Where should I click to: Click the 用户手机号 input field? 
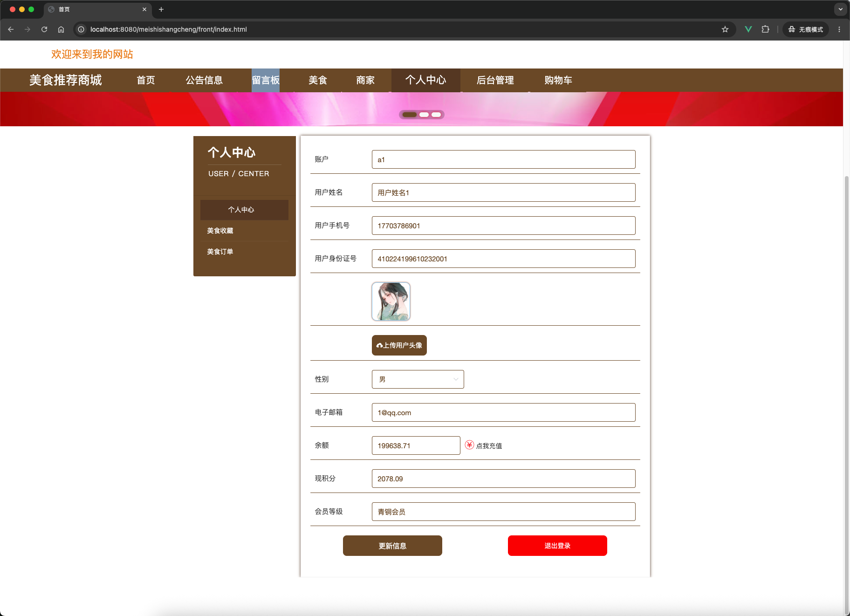tap(504, 226)
